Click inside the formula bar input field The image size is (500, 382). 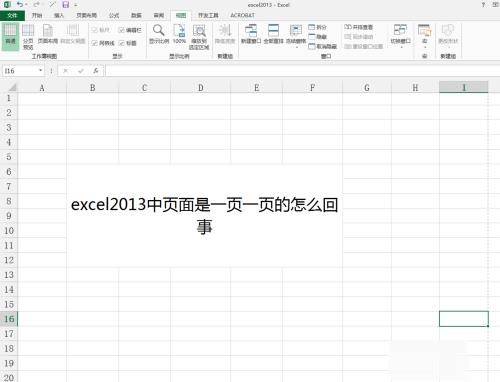pos(302,71)
